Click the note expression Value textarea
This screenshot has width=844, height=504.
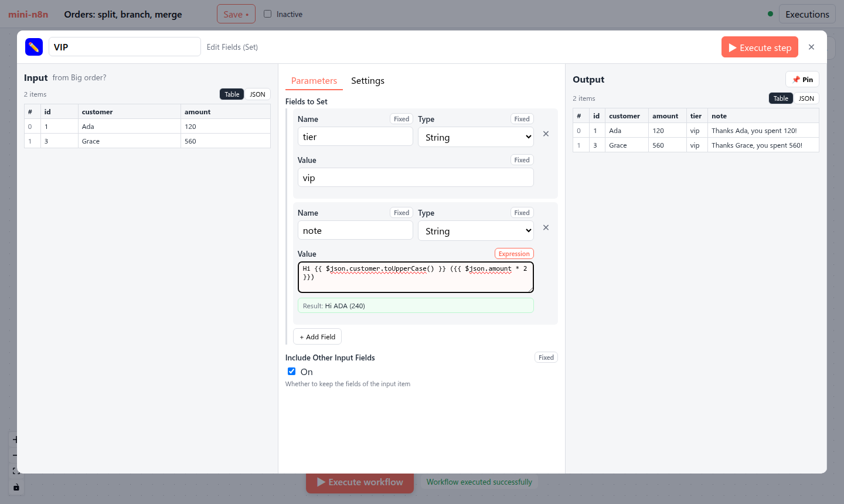point(416,277)
